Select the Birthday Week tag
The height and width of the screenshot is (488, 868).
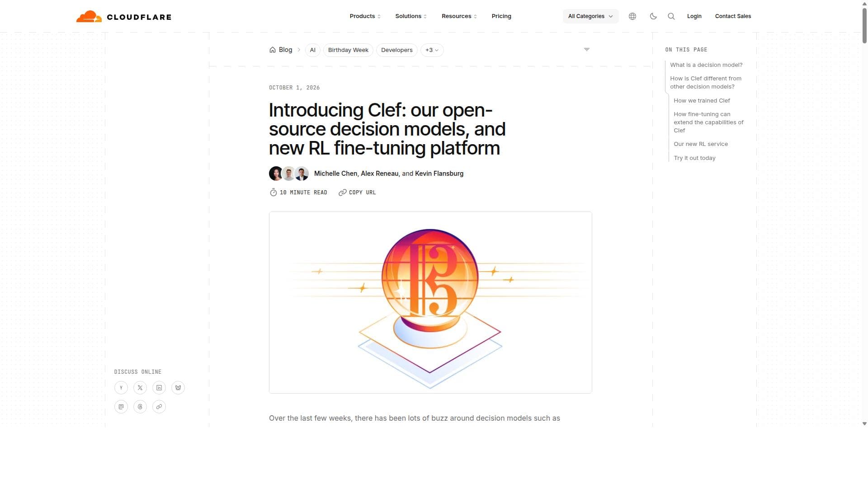pos(348,50)
